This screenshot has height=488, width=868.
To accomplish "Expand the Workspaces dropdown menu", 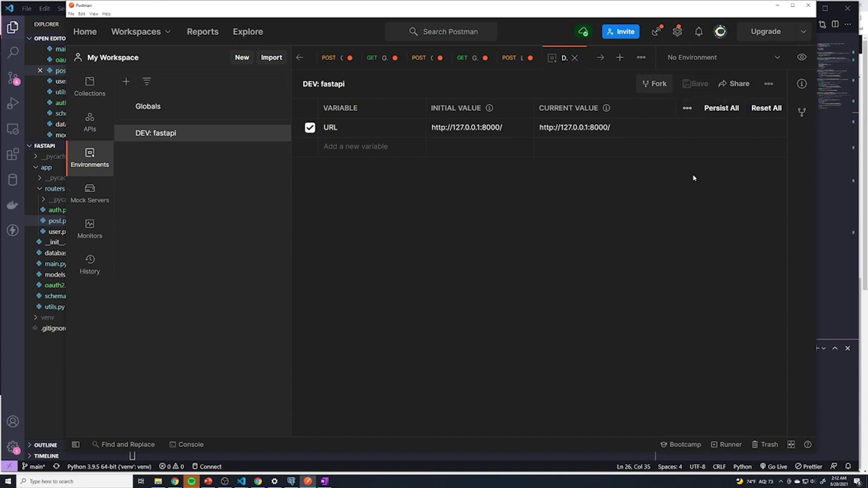I will (x=141, y=32).
